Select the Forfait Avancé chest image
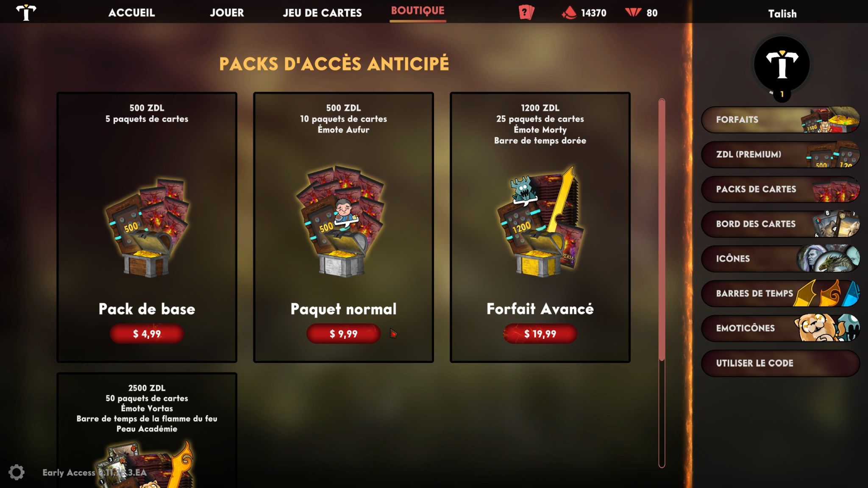 [x=540, y=222]
